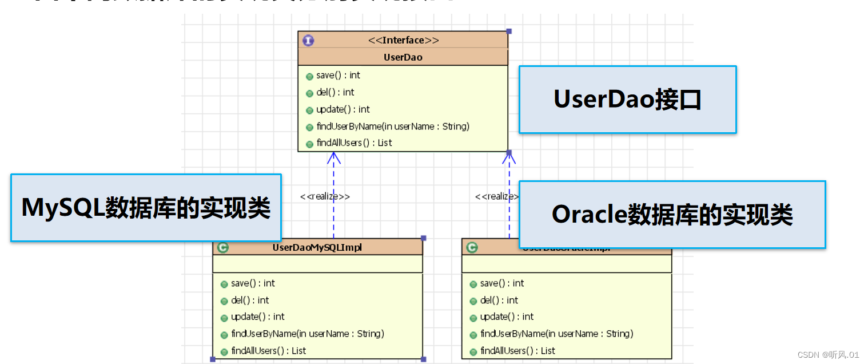Select the MySQL数据库的实现类 callout box
Viewport: 868px width, 364px height.
click(x=145, y=208)
